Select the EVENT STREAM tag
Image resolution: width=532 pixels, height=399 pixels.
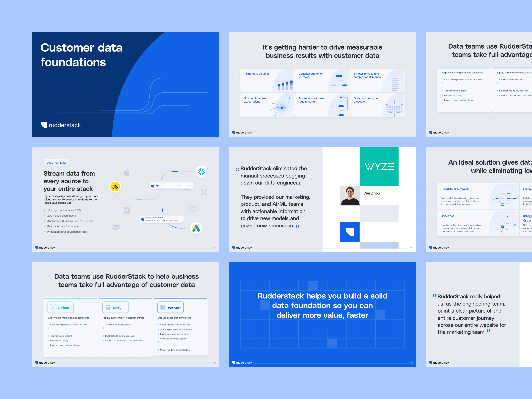tap(56, 163)
